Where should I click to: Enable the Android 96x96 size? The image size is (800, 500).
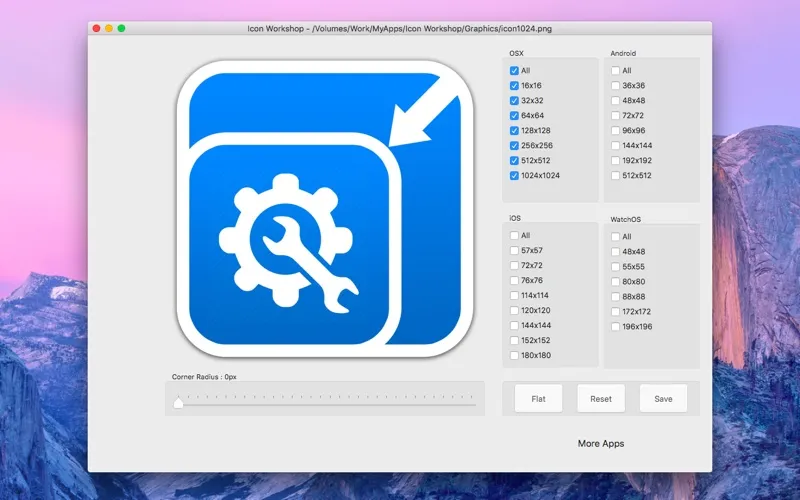(615, 131)
